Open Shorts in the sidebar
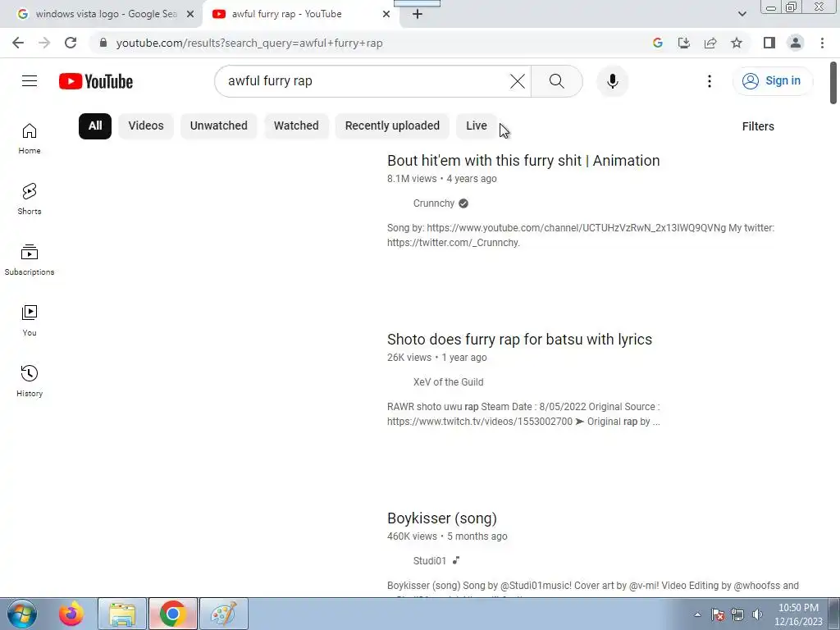The height and width of the screenshot is (630, 840). [x=30, y=199]
